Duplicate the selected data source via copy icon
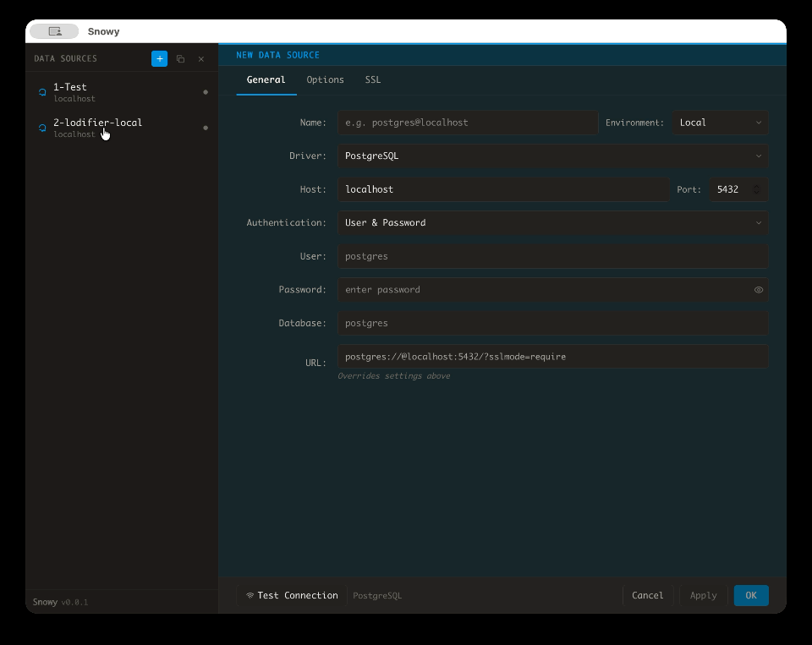812x645 pixels. coord(180,59)
